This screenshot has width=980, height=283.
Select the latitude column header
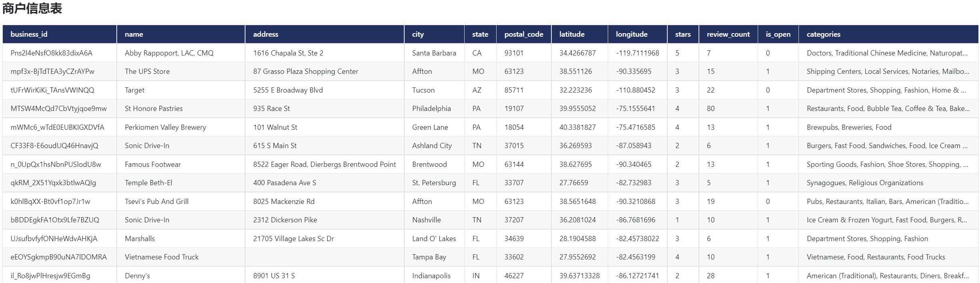pos(571,34)
